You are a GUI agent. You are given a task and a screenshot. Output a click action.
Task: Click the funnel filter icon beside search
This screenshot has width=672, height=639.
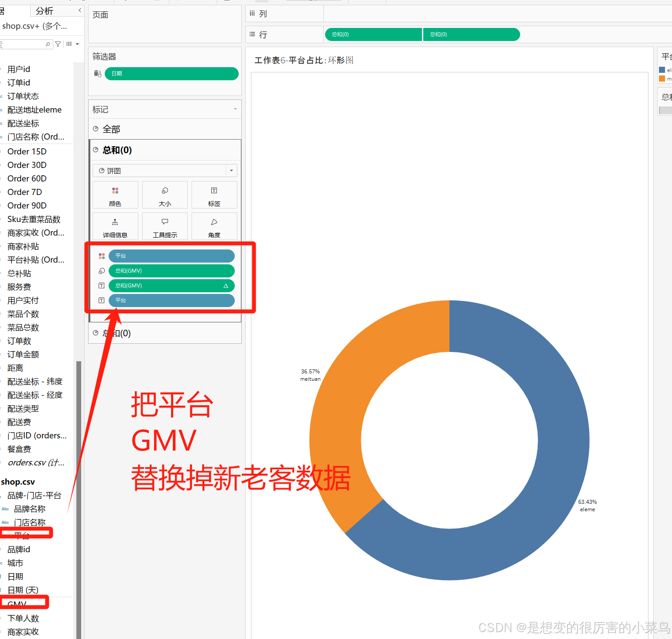(x=58, y=44)
